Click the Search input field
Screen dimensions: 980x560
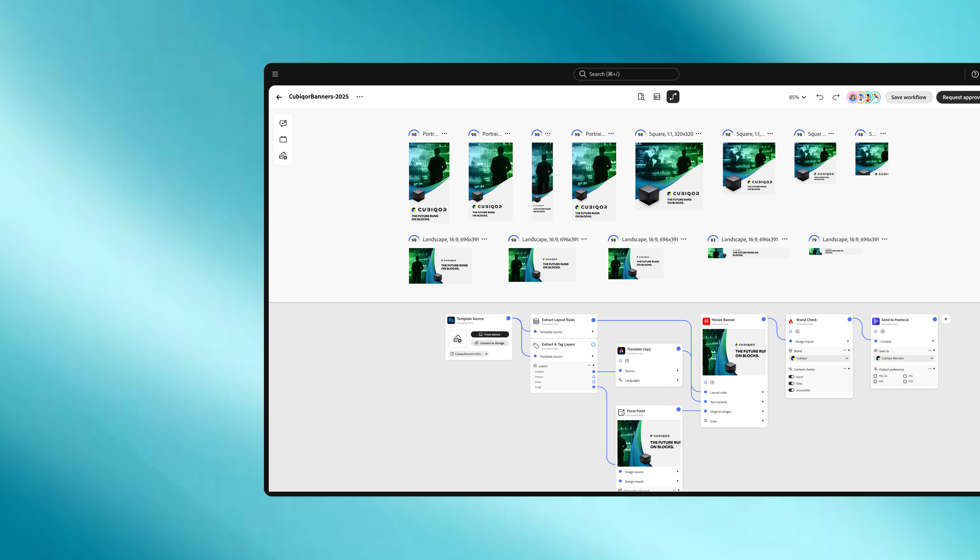coord(626,74)
